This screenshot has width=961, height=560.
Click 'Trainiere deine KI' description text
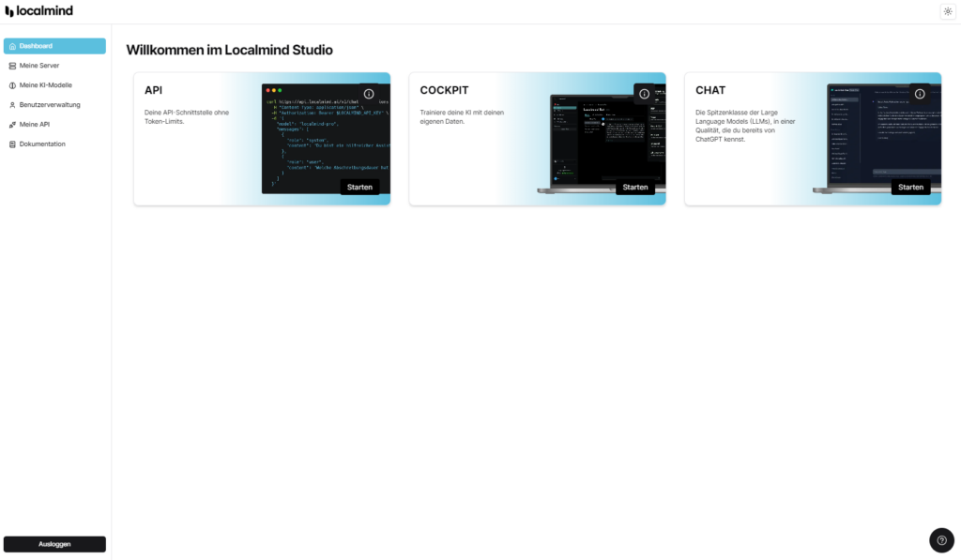[462, 117]
